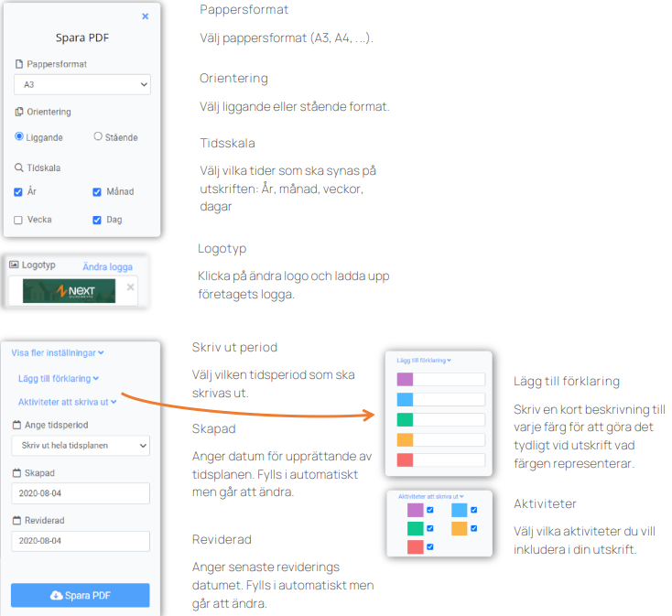Viewport: 672px width, 616px height.
Task: Click the green legend description field
Action: tap(449, 420)
